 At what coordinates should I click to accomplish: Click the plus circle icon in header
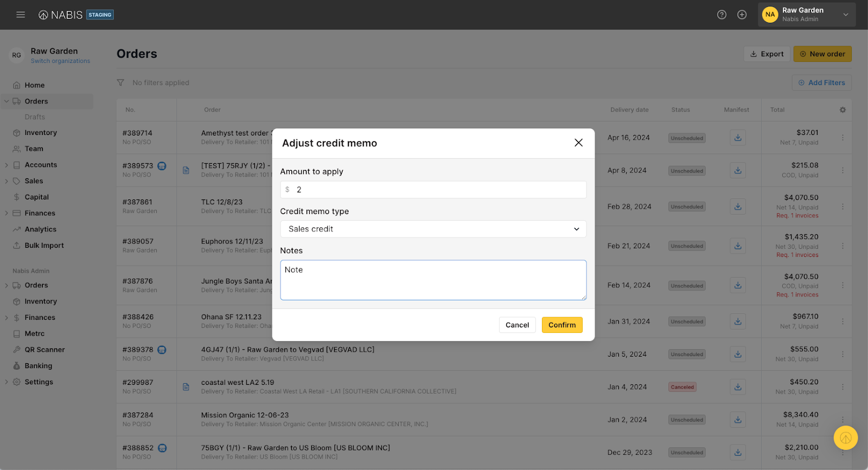coord(742,15)
